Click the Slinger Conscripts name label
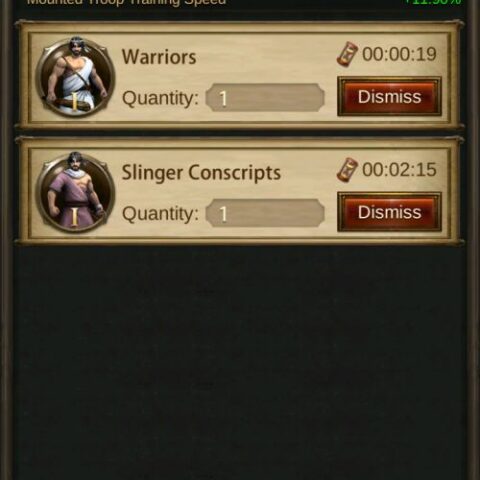The height and width of the screenshot is (480, 480). tap(201, 173)
